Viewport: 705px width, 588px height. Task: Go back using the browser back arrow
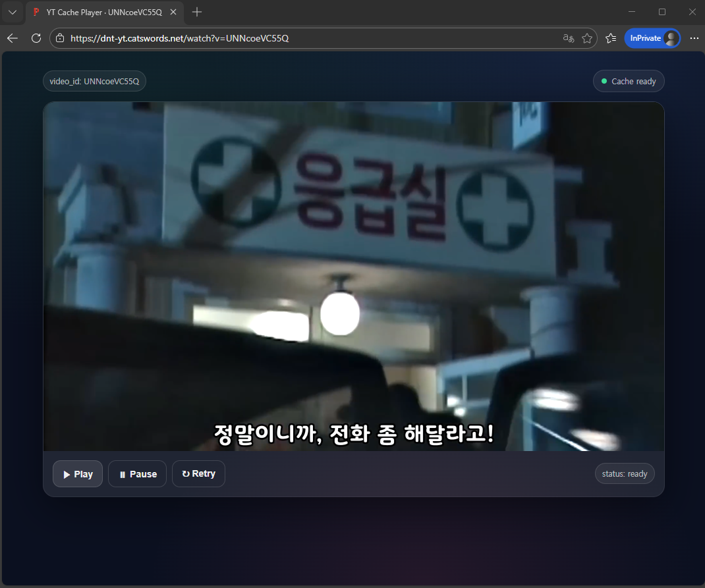click(13, 38)
